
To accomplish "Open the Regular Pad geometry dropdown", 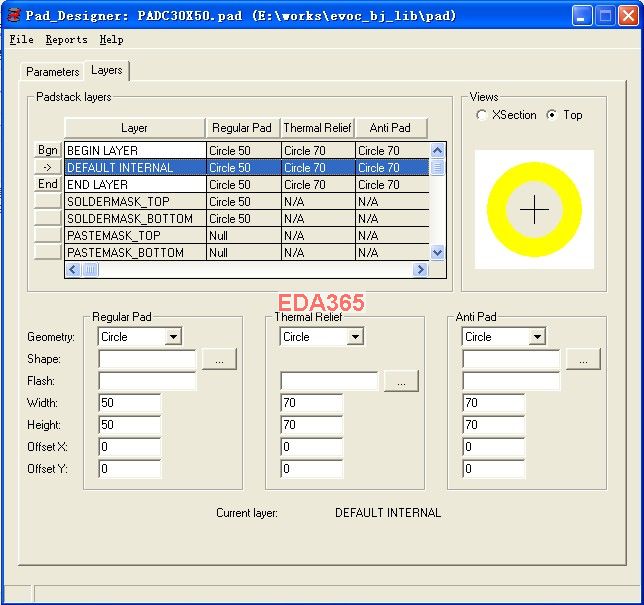I will tap(173, 337).
